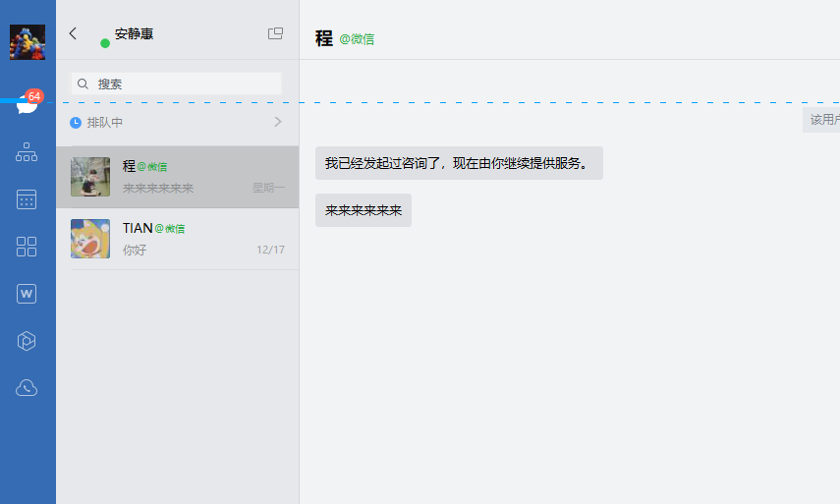Expand the 排队中 queue row
Viewport: 840px width, 504px height.
(x=177, y=122)
